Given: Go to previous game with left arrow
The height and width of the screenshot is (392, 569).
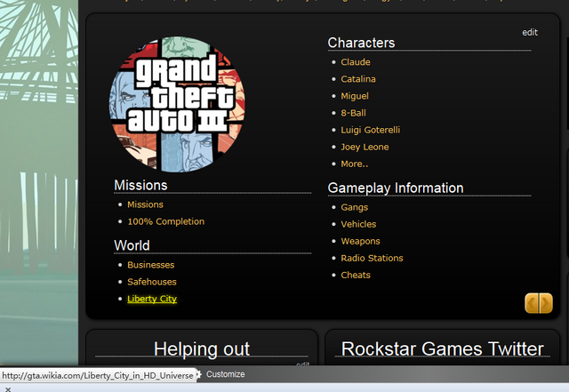Looking at the screenshot, I should 532,303.
